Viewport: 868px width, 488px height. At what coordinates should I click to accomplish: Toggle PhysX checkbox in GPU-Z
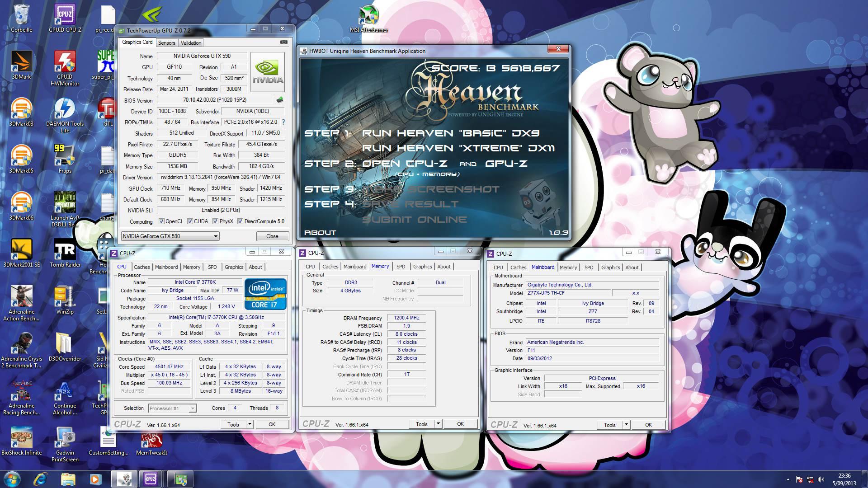tap(216, 221)
